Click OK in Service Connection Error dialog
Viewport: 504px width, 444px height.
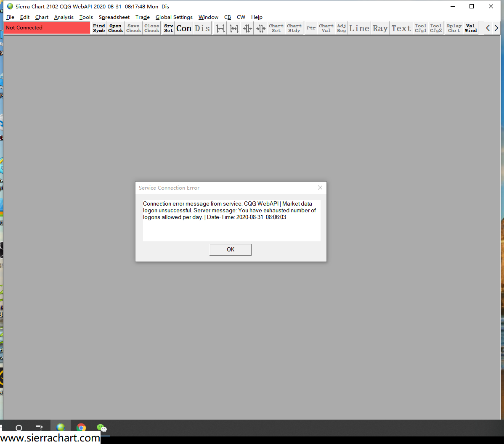[231, 250]
